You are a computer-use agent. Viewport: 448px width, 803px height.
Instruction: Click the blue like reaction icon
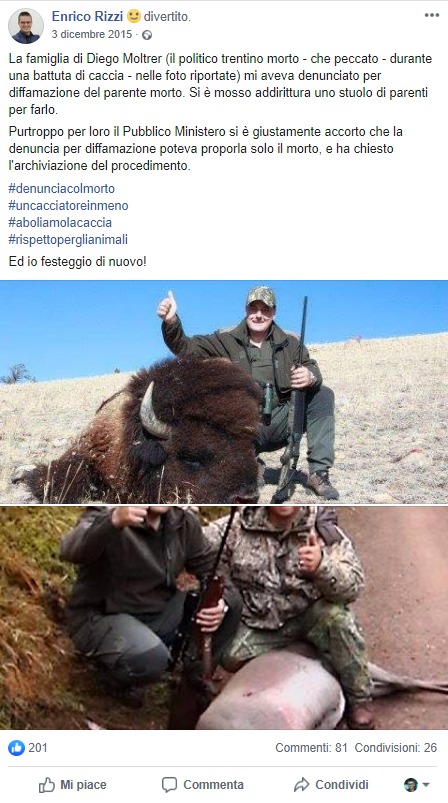pos(16,748)
